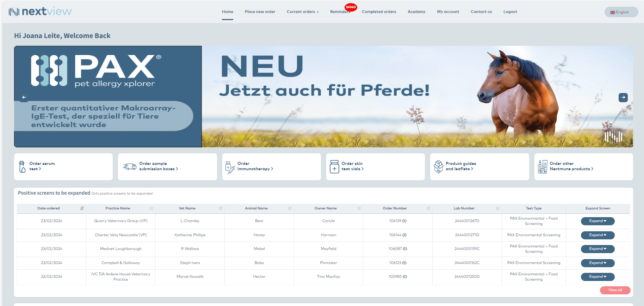Click the skin test vial icon
644x306 pixels.
[334, 166]
